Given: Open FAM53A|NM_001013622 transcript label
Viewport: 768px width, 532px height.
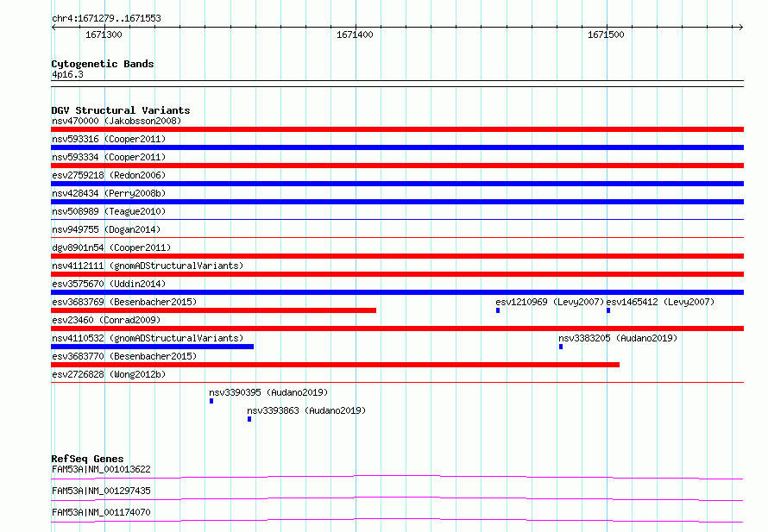Looking at the screenshot, I should [x=101, y=469].
